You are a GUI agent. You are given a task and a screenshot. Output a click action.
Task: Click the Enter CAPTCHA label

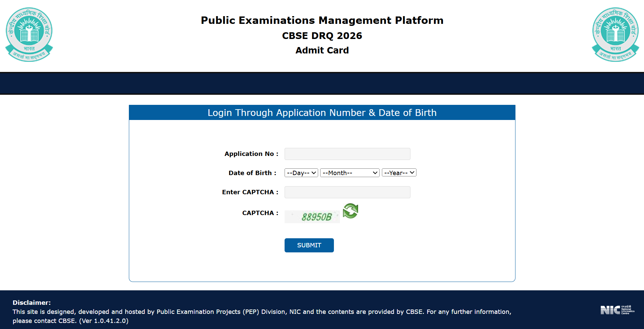tap(250, 192)
